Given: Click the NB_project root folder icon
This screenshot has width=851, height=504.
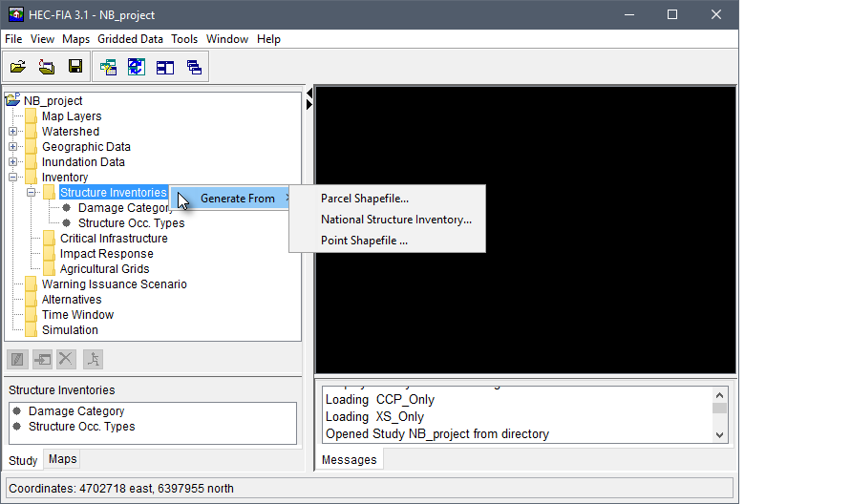Looking at the screenshot, I should [x=12, y=100].
